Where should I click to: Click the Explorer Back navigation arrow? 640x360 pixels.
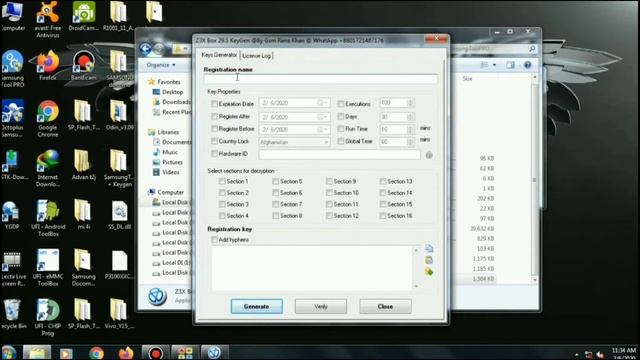coord(146,49)
